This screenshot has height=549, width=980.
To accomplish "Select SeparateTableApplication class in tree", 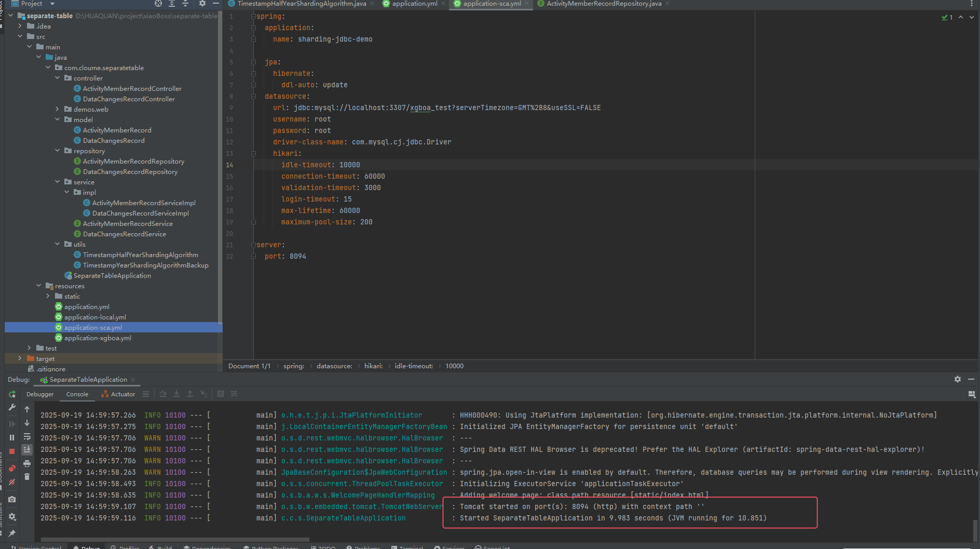I will (112, 275).
